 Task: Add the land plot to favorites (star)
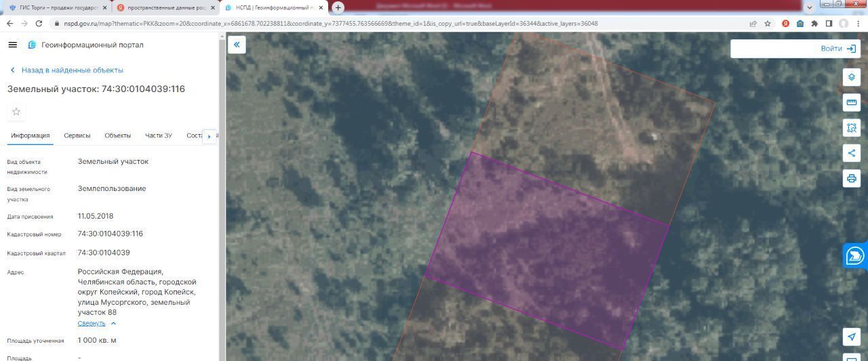(16, 112)
